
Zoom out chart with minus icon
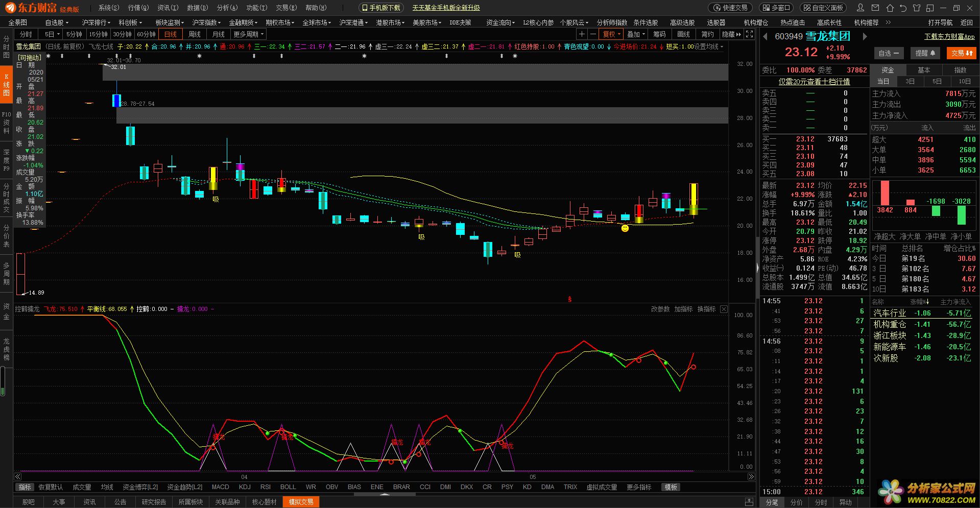click(593, 34)
